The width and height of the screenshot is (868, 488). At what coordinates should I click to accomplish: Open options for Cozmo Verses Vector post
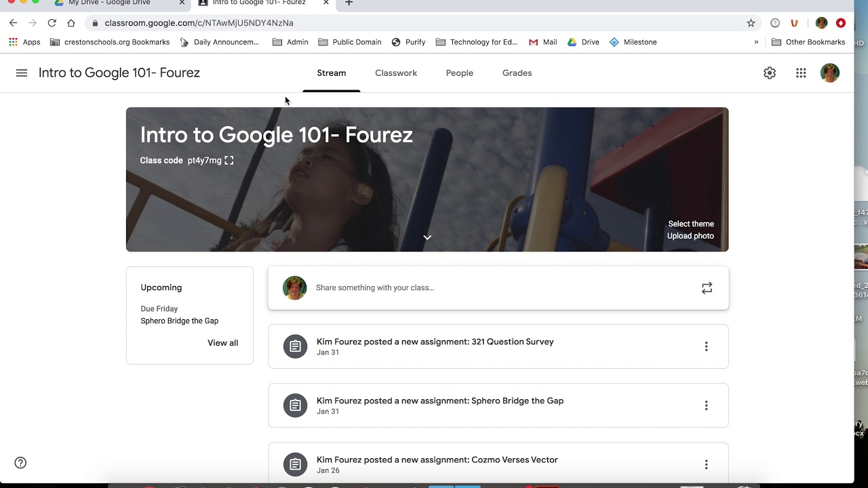(706, 464)
